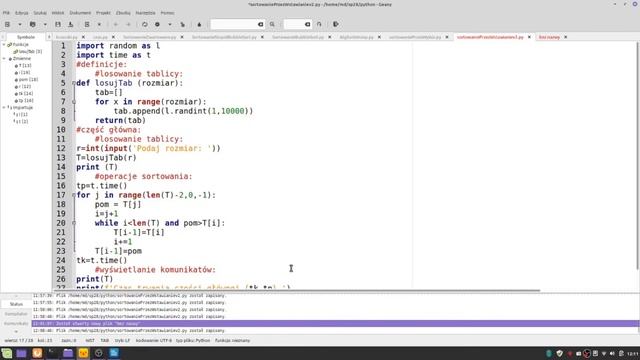
Task: Click the Reload file toolbar icon
Action: (x=87, y=24)
